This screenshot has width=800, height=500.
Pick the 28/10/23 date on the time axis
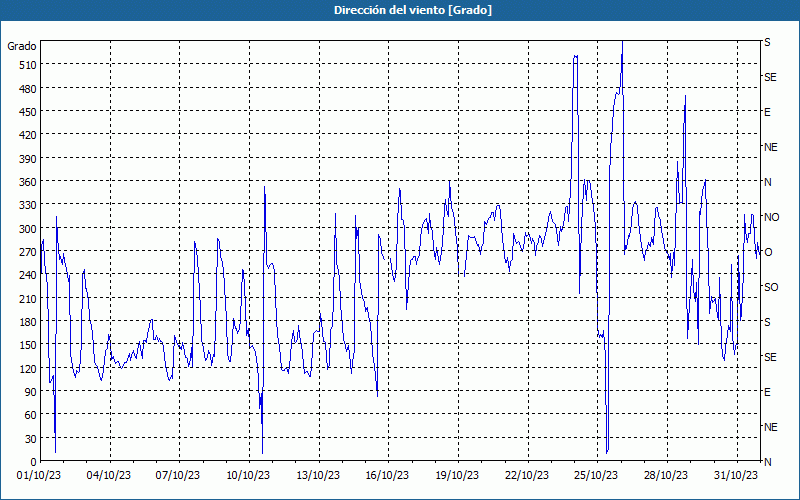coord(666,476)
